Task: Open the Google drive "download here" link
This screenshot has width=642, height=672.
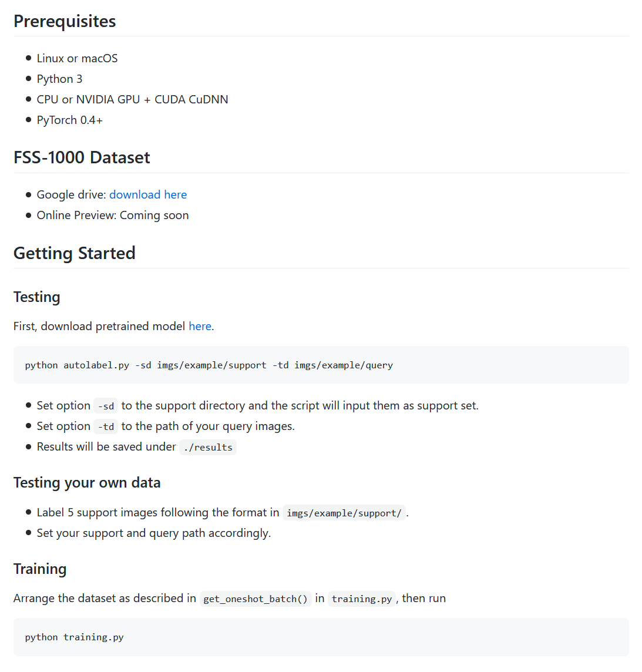Action: click(x=148, y=194)
